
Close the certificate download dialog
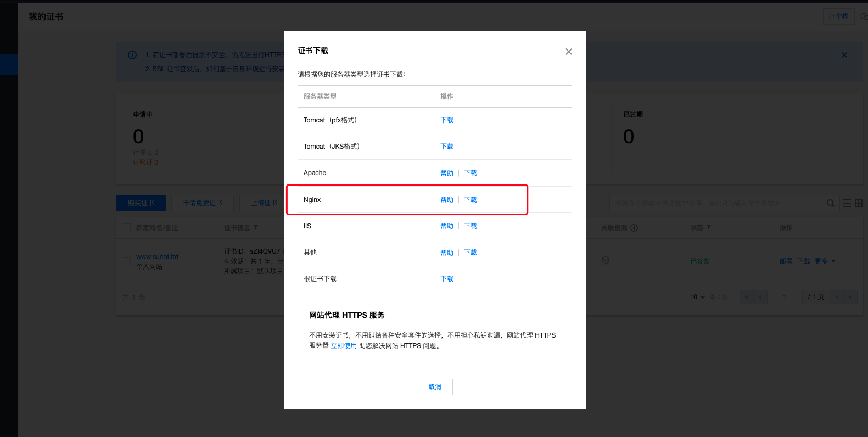[569, 52]
